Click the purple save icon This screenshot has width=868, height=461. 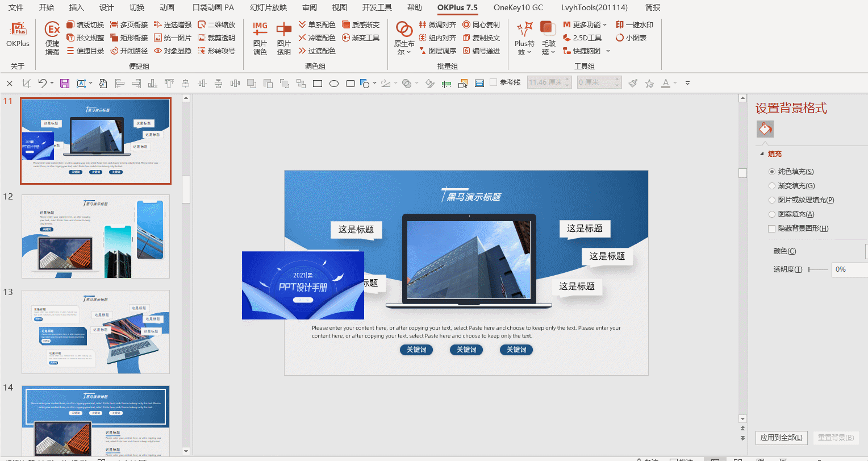pyautogui.click(x=65, y=84)
